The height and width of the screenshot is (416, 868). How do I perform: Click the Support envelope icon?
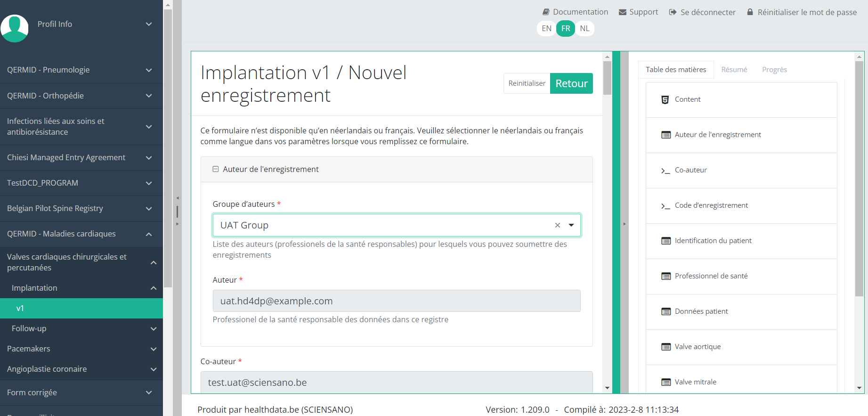coord(622,12)
